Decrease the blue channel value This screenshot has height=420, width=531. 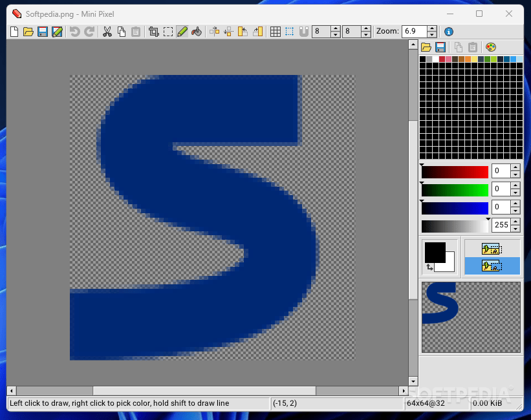coord(515,211)
